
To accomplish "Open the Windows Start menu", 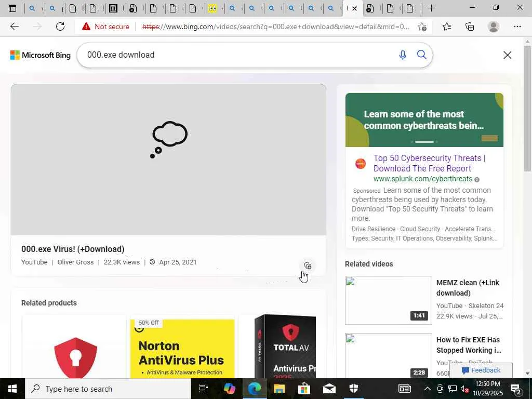I will point(12,389).
